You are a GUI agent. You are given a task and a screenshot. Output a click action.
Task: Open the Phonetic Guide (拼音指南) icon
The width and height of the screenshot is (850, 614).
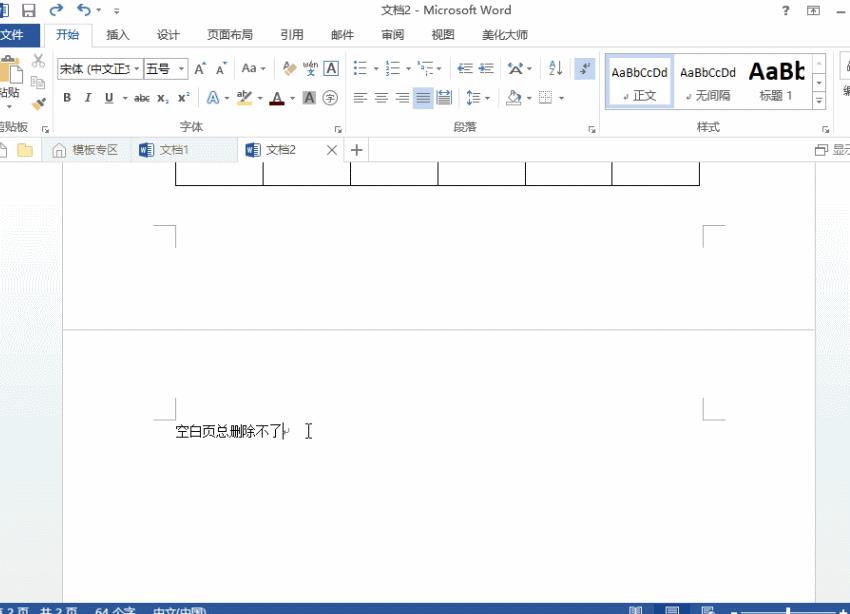pos(311,70)
